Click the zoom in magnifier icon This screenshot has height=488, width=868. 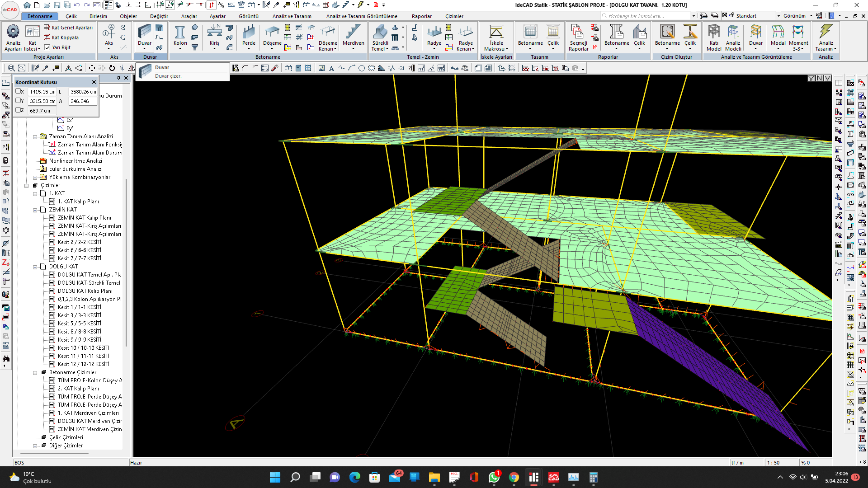(x=11, y=68)
